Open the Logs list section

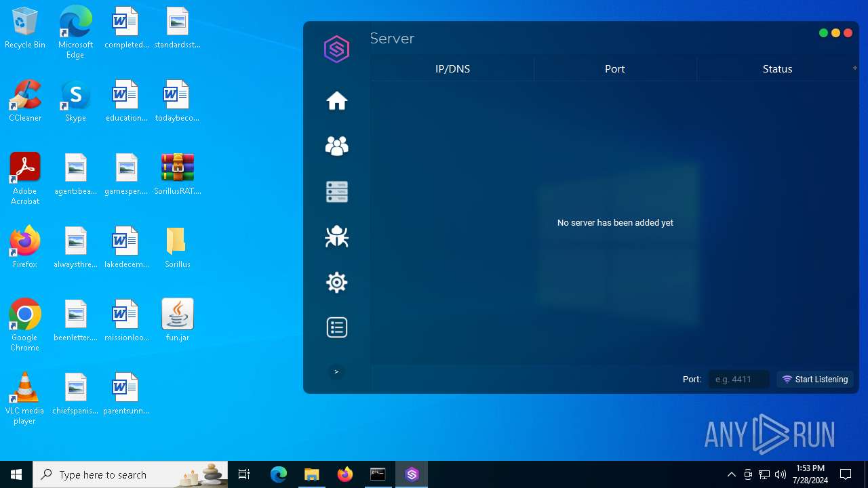click(337, 327)
